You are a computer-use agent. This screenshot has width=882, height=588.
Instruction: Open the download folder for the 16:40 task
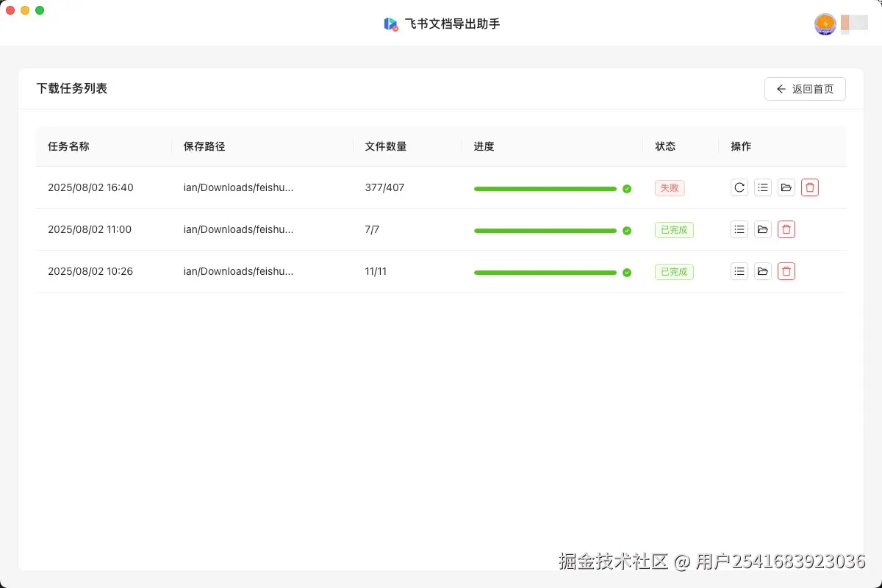click(x=786, y=187)
